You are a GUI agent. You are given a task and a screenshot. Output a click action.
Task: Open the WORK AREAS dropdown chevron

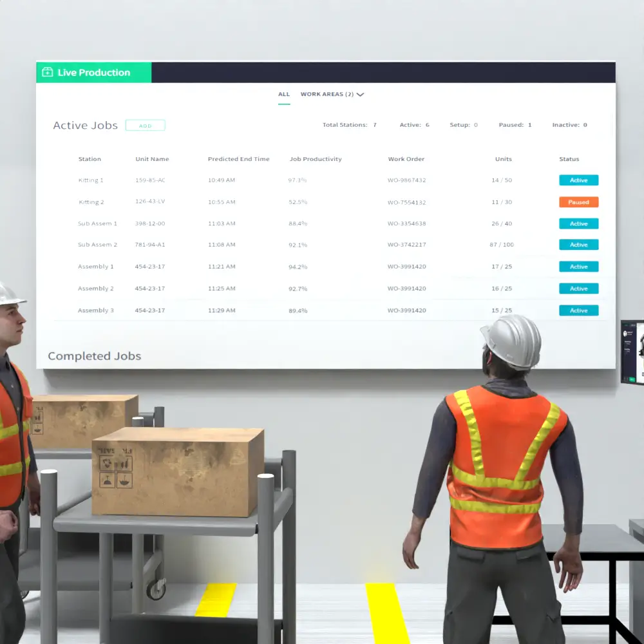click(360, 95)
